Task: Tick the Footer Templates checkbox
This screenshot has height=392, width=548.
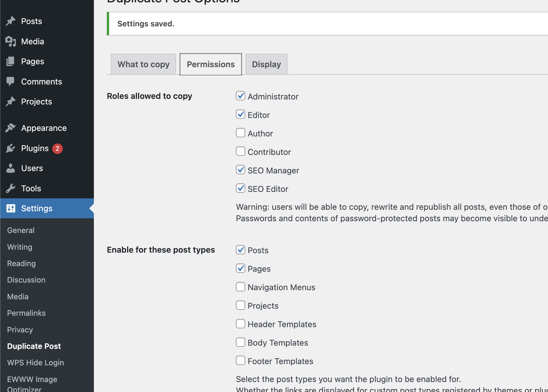Action: [241, 361]
